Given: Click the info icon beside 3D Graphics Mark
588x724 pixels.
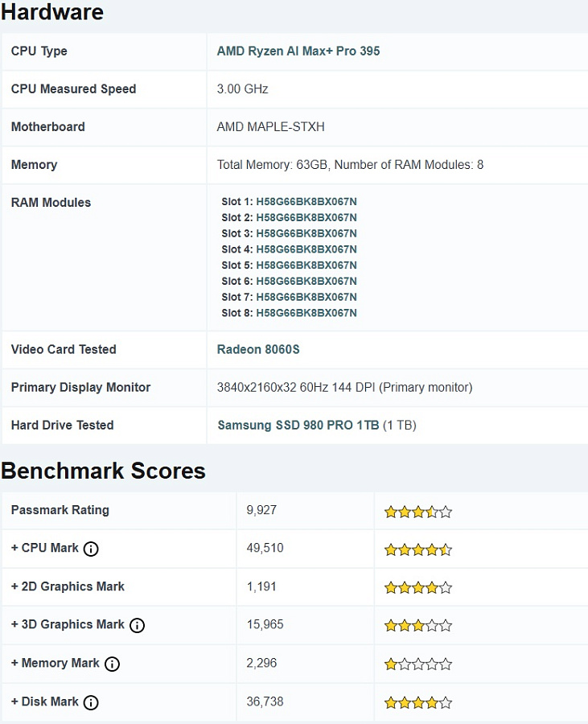Looking at the screenshot, I should pos(137,626).
